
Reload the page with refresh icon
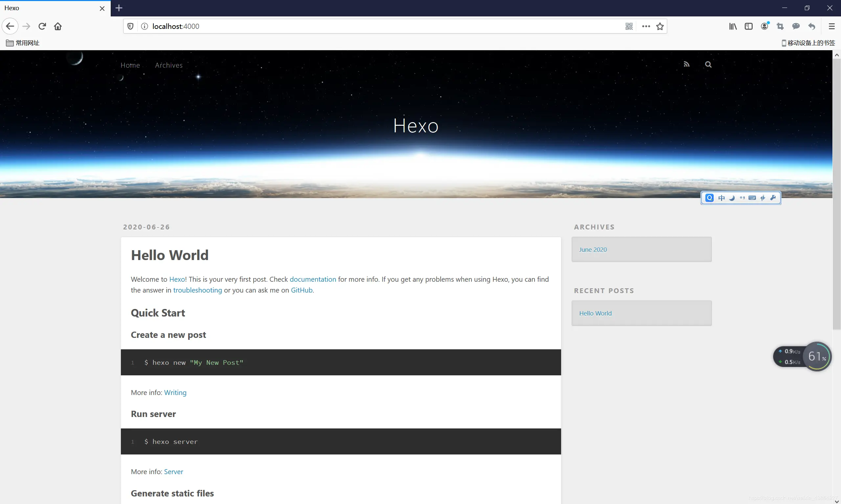click(x=42, y=26)
